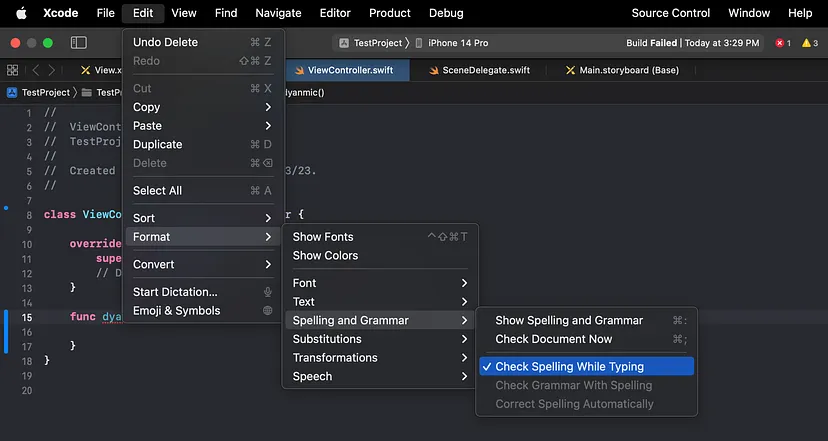Click the blue dot marker beside line 8
828x441 pixels.
[x=6, y=208]
